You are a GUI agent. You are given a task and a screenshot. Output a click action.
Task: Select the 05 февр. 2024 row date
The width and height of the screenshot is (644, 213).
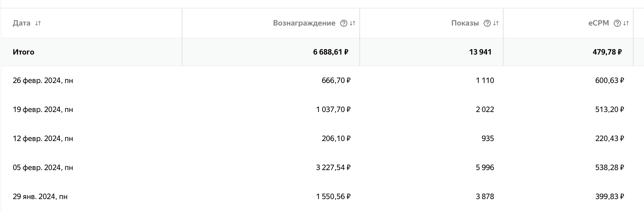click(43, 167)
